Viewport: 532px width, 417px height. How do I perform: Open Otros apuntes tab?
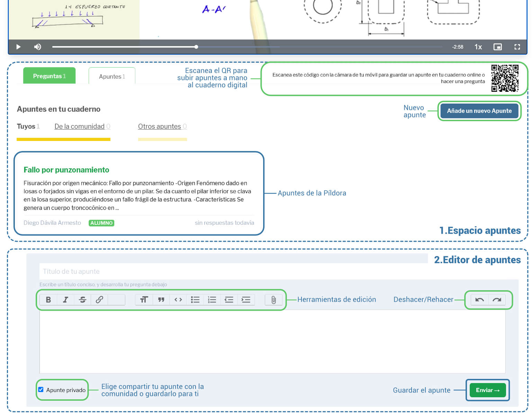(162, 126)
